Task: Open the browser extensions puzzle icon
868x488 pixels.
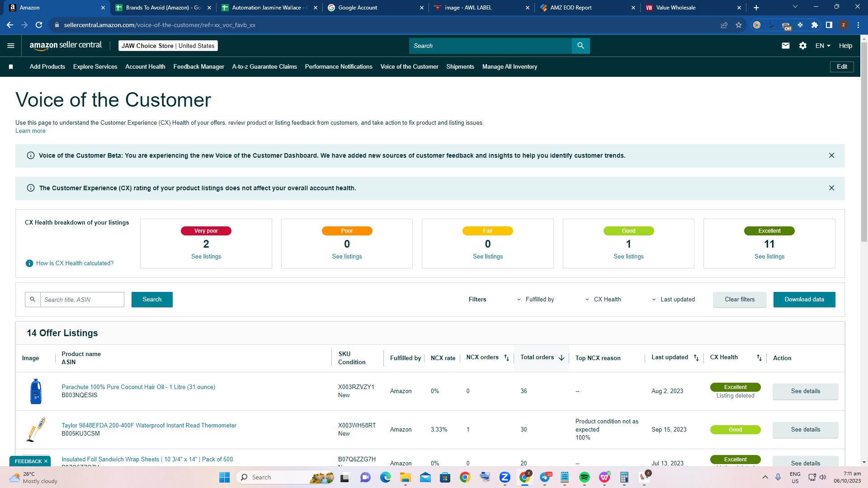Action: point(815,25)
